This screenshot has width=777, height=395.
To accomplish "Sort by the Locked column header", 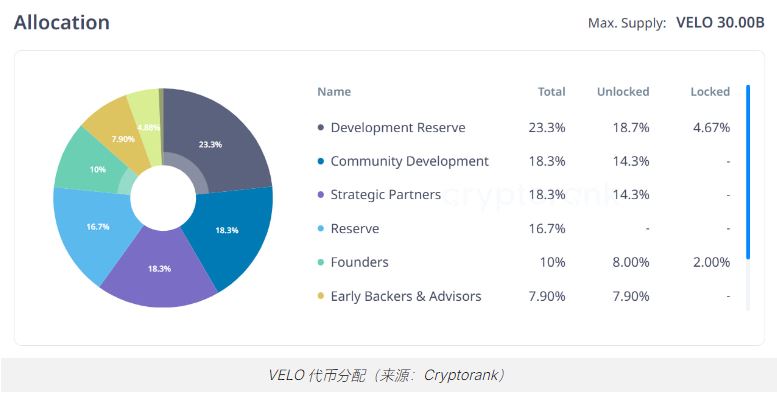I will tap(710, 92).
